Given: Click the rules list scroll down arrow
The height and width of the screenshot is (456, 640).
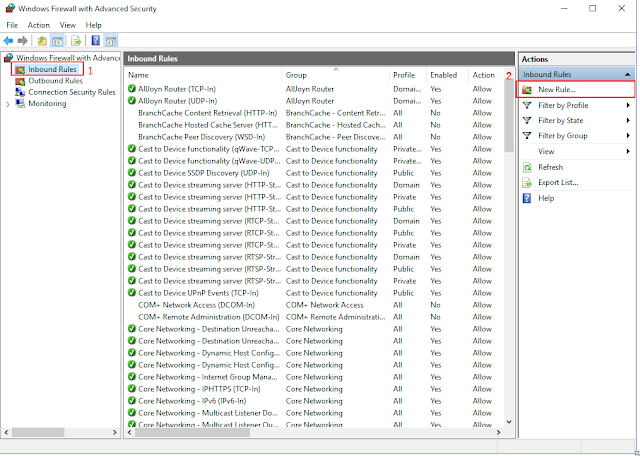Looking at the screenshot, I should (509, 422).
